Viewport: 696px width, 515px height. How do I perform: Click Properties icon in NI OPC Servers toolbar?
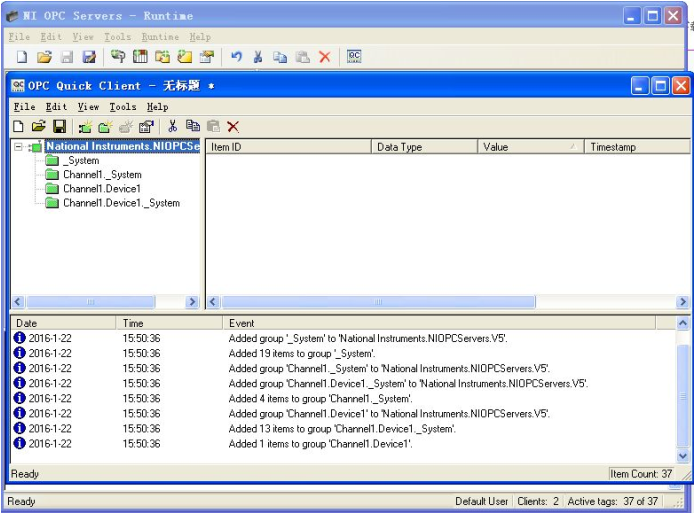tap(207, 56)
